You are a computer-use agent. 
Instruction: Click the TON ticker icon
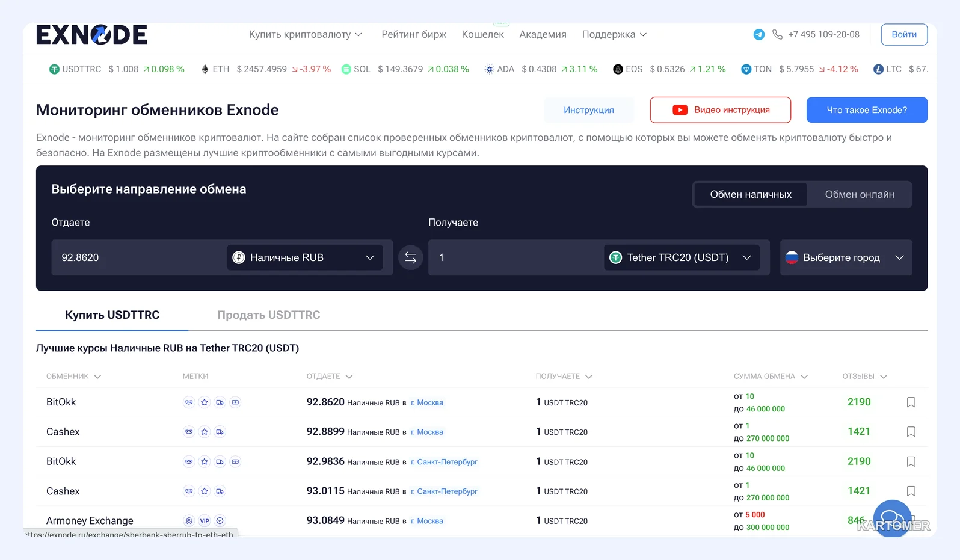point(746,69)
